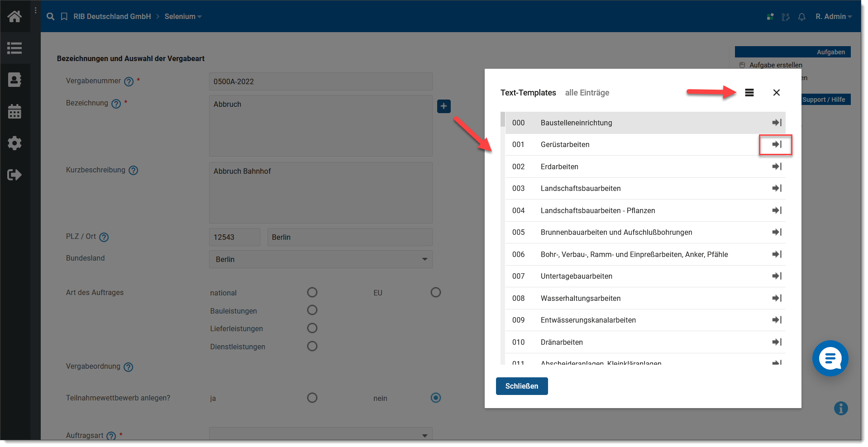Select nein for Teilnahmewettbewerb anlegen
This screenshot has height=447, width=868.
(436, 398)
